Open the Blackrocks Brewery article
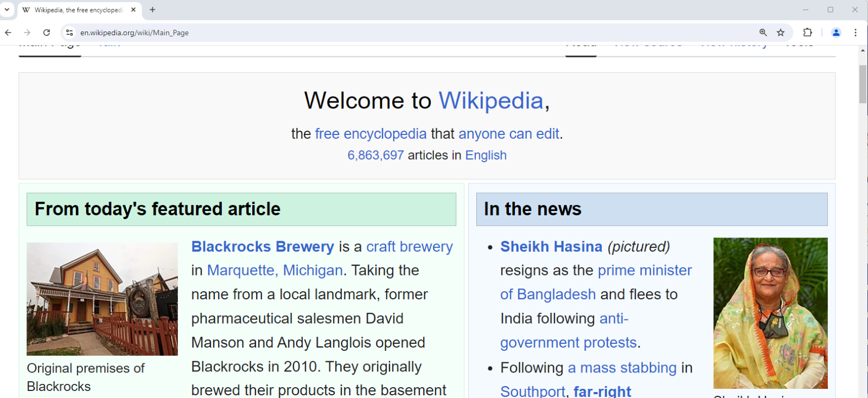This screenshot has height=398, width=868. [x=263, y=247]
